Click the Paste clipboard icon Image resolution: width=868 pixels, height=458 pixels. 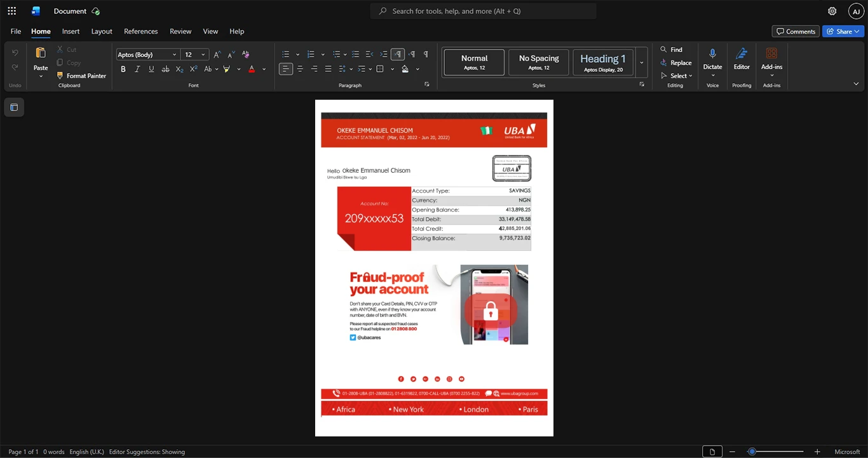click(x=41, y=53)
